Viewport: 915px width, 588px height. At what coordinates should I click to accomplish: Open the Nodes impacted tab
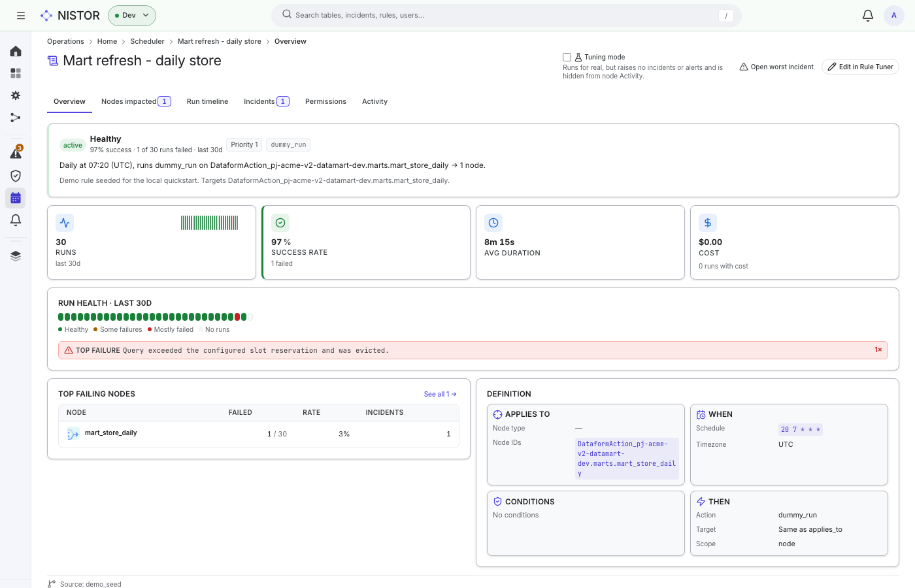[x=136, y=101]
